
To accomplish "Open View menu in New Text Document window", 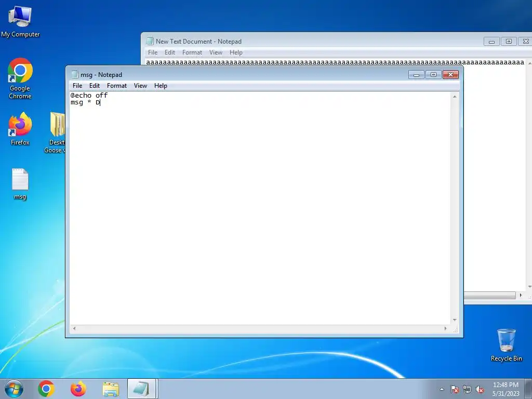I will 216,52.
